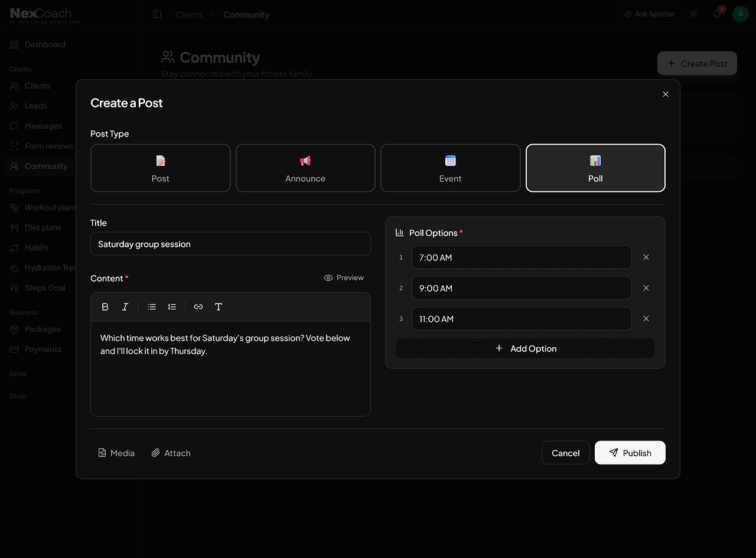Attach a file to the post
The width and height of the screenshot is (756, 558).
click(x=171, y=453)
